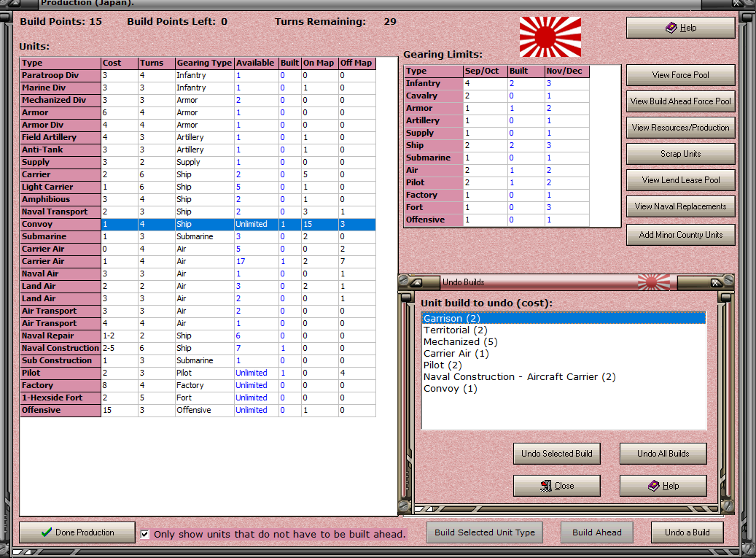Select the Factory unit row

(198, 385)
